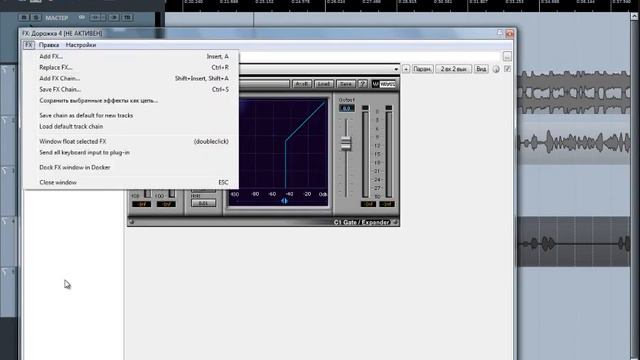Reset the right output clip indicator

pyautogui.click(x=389, y=108)
